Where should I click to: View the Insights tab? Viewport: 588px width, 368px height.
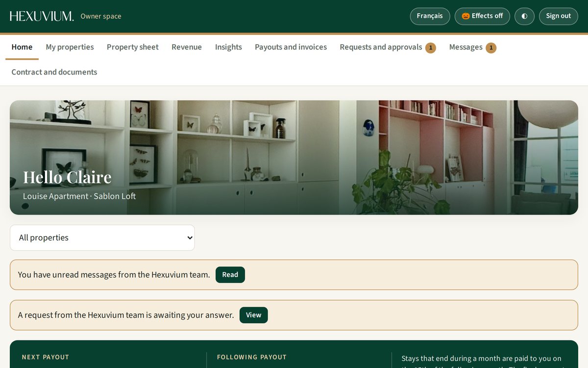(x=228, y=47)
